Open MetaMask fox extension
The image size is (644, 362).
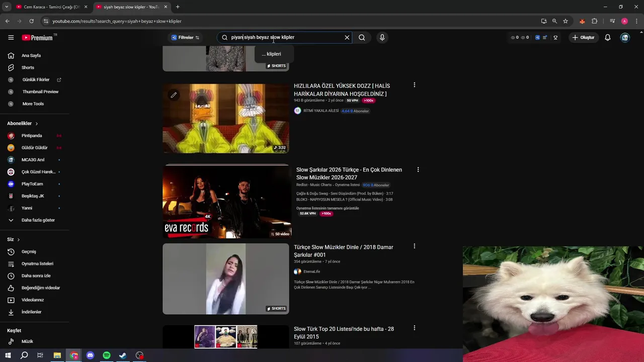[582, 21]
